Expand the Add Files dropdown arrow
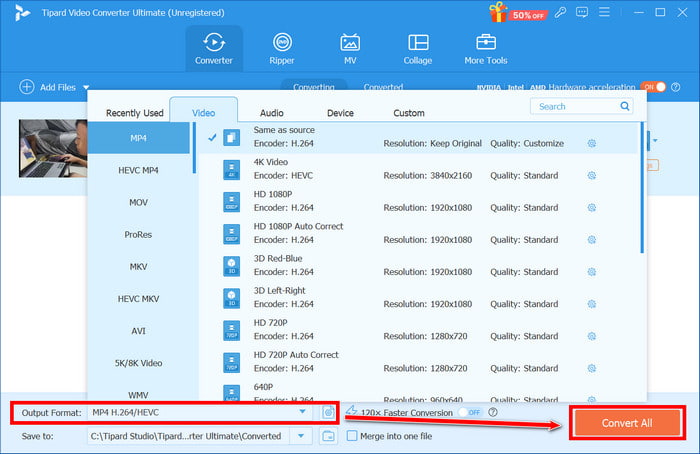700x454 pixels. 86,87
